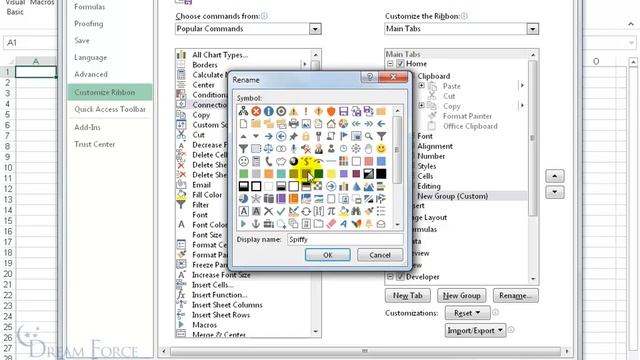
Task: Open the Reset dropdown button
Action: point(467,313)
